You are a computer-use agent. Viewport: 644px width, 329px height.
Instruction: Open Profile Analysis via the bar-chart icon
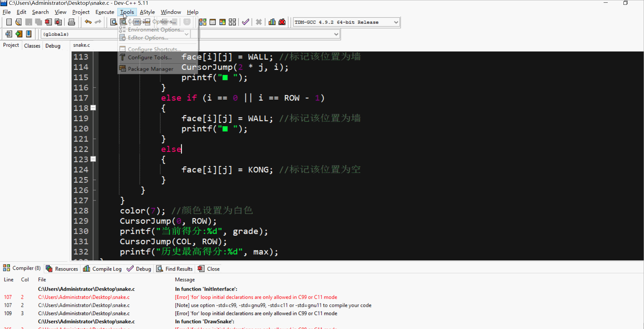coord(272,22)
